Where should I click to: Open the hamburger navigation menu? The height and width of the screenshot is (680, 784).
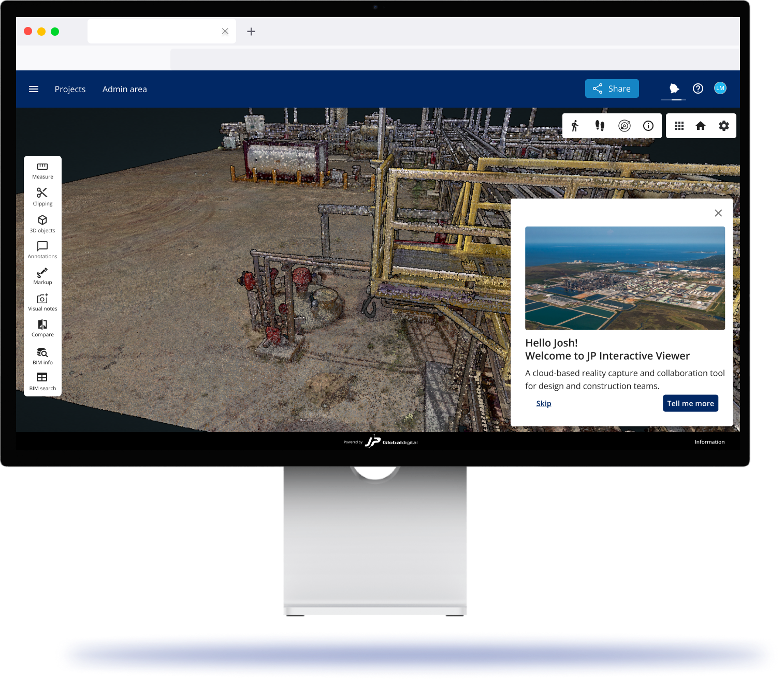pyautogui.click(x=34, y=89)
